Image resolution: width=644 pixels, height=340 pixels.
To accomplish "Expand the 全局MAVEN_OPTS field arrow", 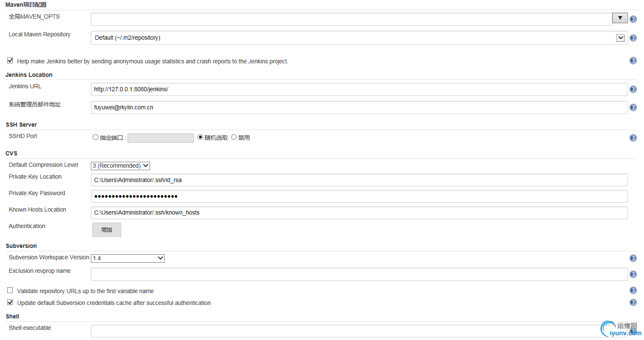I will coord(620,18).
